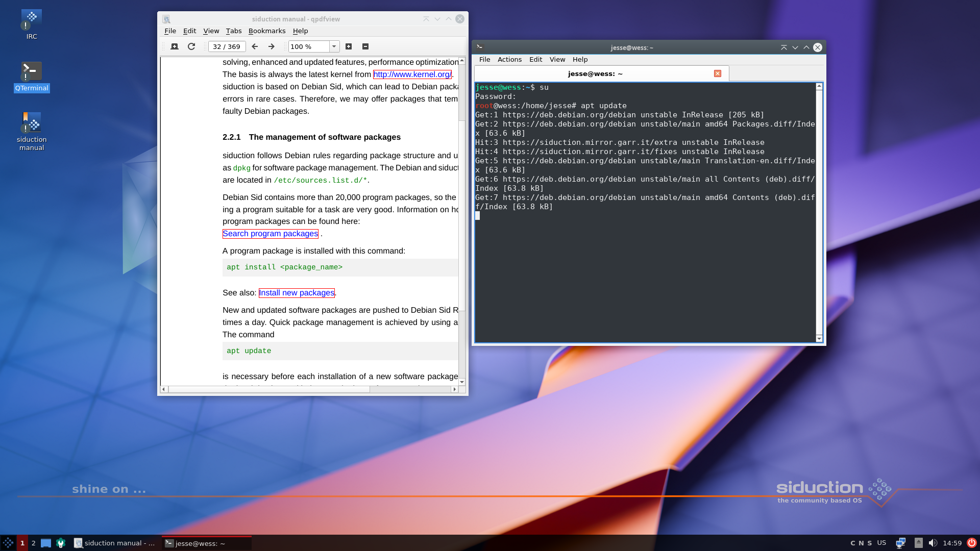Click the network connections tray icon
Screen dimensions: 980x551
tap(900, 543)
